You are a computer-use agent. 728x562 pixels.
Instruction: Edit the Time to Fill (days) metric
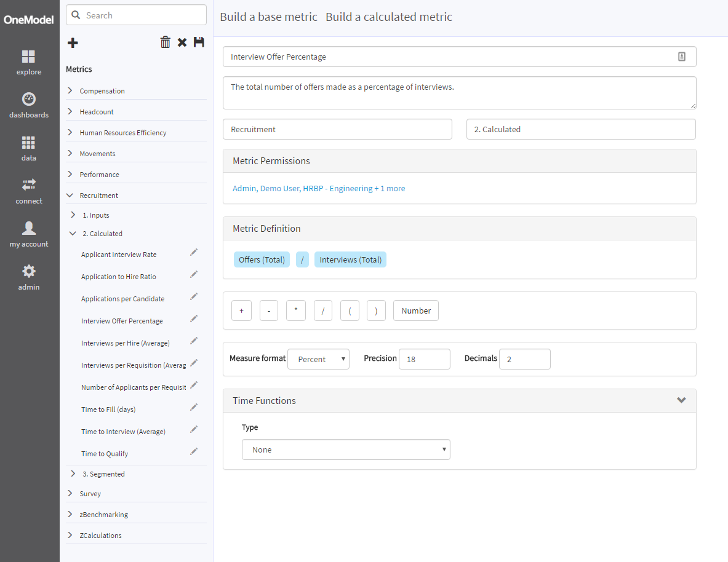194,407
